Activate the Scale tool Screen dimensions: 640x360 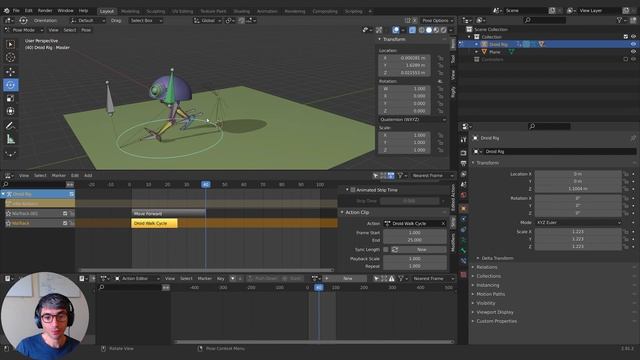[x=11, y=98]
